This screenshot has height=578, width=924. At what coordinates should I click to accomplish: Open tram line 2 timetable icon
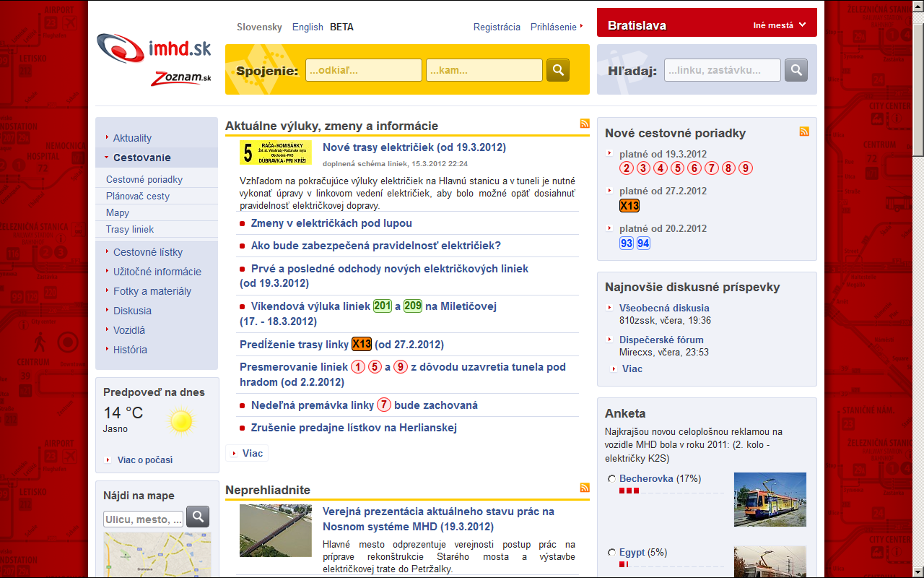tap(626, 168)
